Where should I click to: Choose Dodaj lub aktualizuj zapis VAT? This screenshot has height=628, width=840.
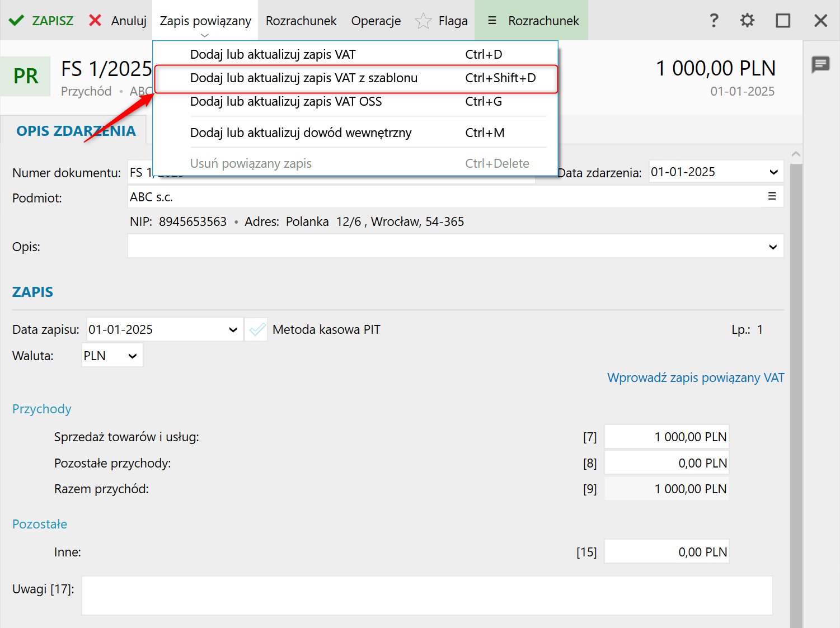(x=356, y=54)
